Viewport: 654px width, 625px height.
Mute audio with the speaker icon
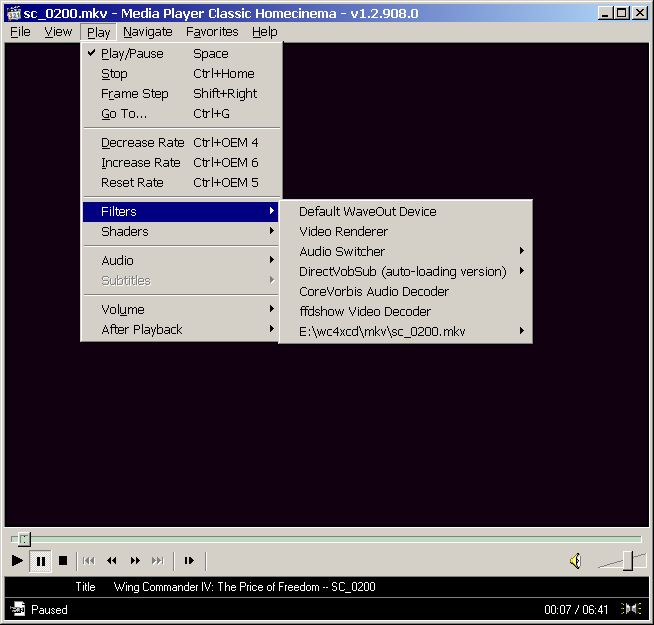[576, 561]
